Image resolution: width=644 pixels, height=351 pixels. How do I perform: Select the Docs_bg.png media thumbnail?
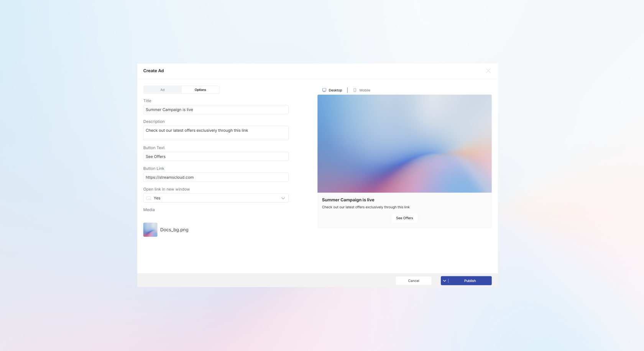tap(150, 230)
